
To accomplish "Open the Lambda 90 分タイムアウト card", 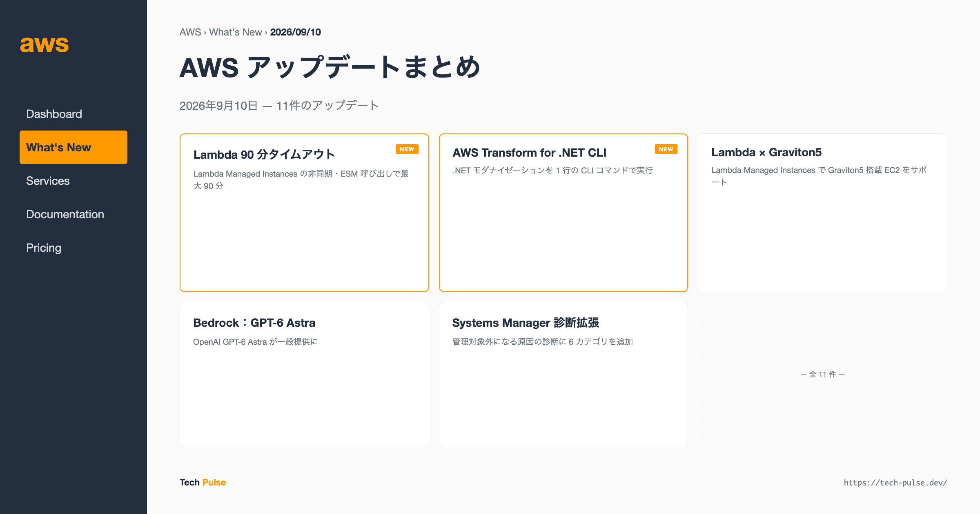I will [x=304, y=213].
